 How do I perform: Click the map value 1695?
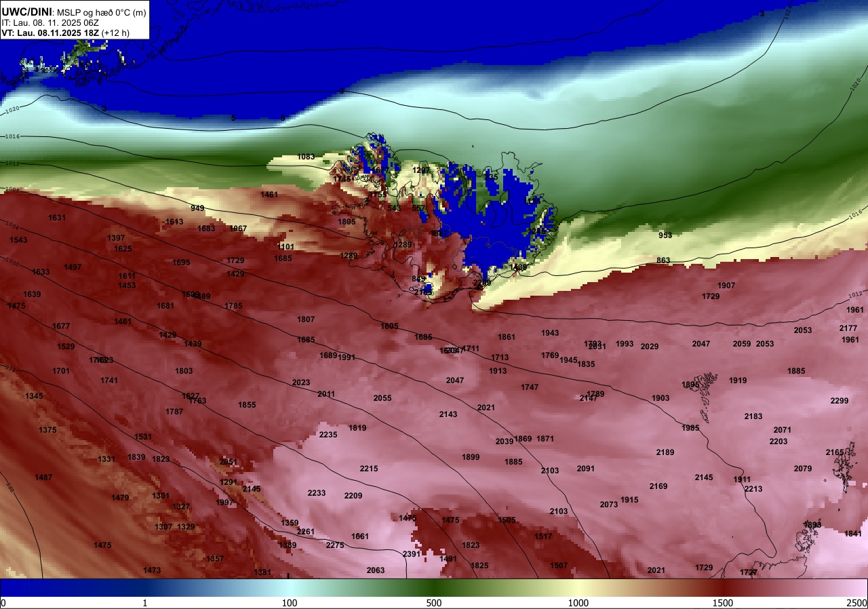point(181,262)
